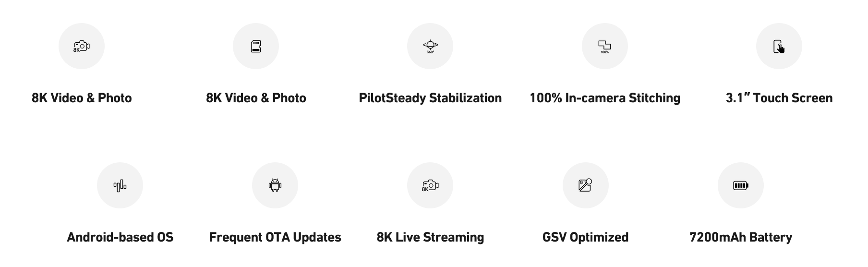Select the 100% in-camera stitching icon
This screenshot has height=267, width=868.
[x=604, y=46]
